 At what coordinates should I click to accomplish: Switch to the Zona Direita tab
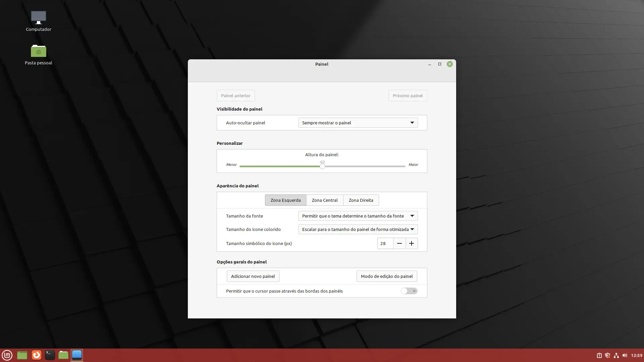[x=361, y=200]
